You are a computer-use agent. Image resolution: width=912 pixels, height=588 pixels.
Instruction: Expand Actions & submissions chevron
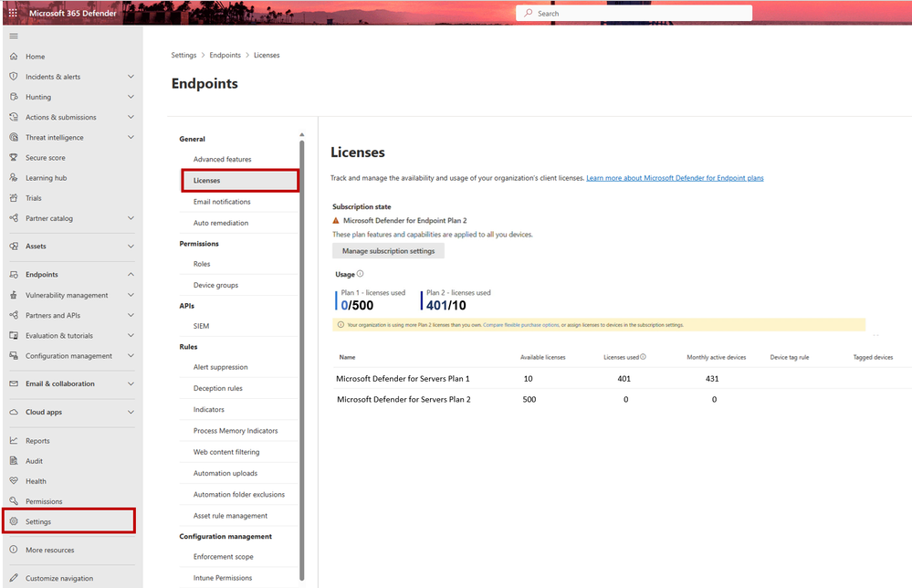[131, 117]
